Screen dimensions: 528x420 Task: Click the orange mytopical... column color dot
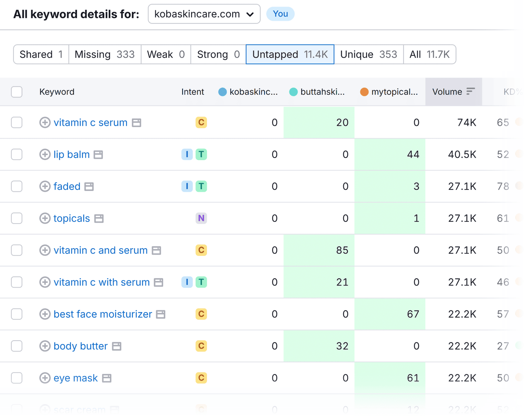[x=364, y=92]
